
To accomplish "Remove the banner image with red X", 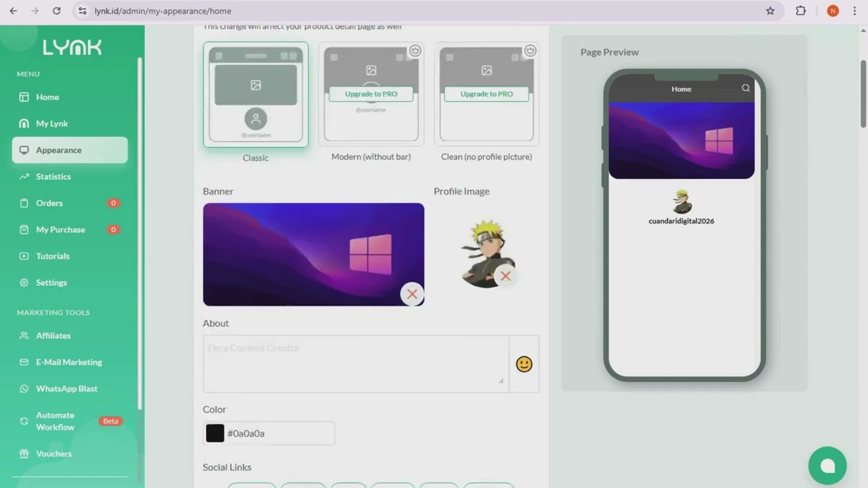I will click(x=412, y=294).
